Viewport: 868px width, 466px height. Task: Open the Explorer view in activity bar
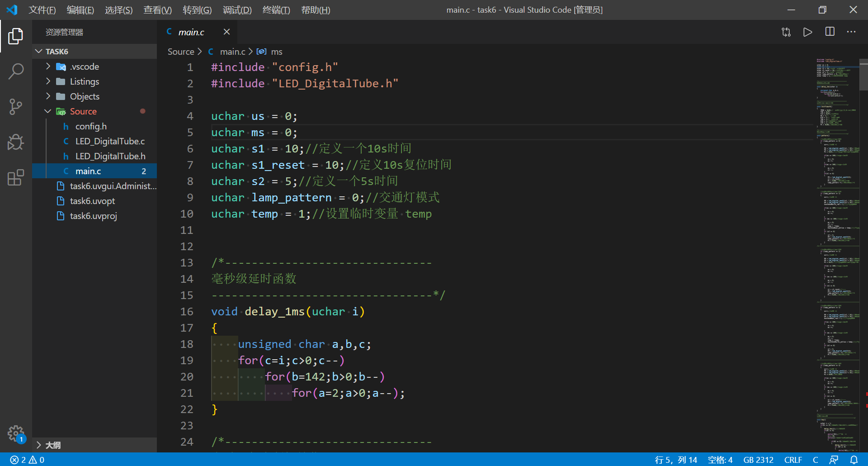click(x=16, y=36)
